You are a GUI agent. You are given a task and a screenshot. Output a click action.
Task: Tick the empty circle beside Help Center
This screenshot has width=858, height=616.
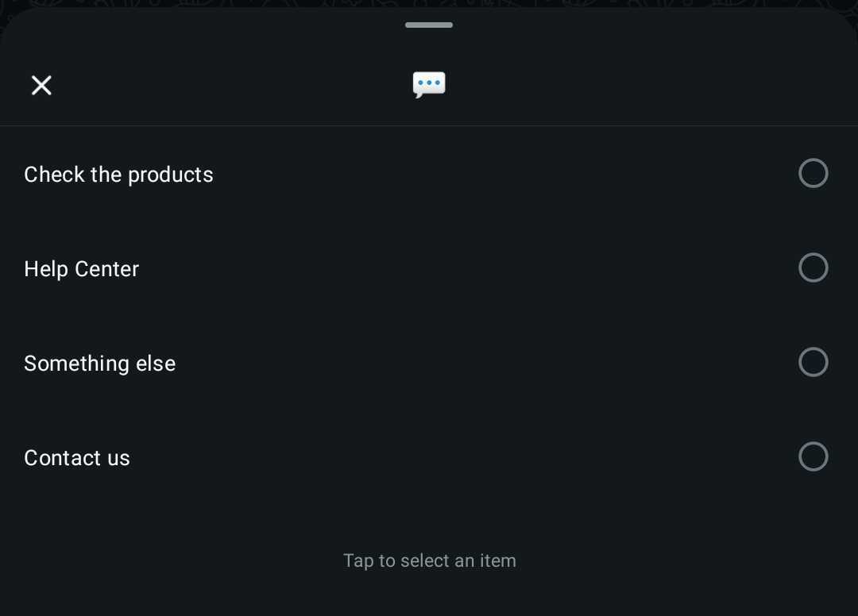coord(813,268)
